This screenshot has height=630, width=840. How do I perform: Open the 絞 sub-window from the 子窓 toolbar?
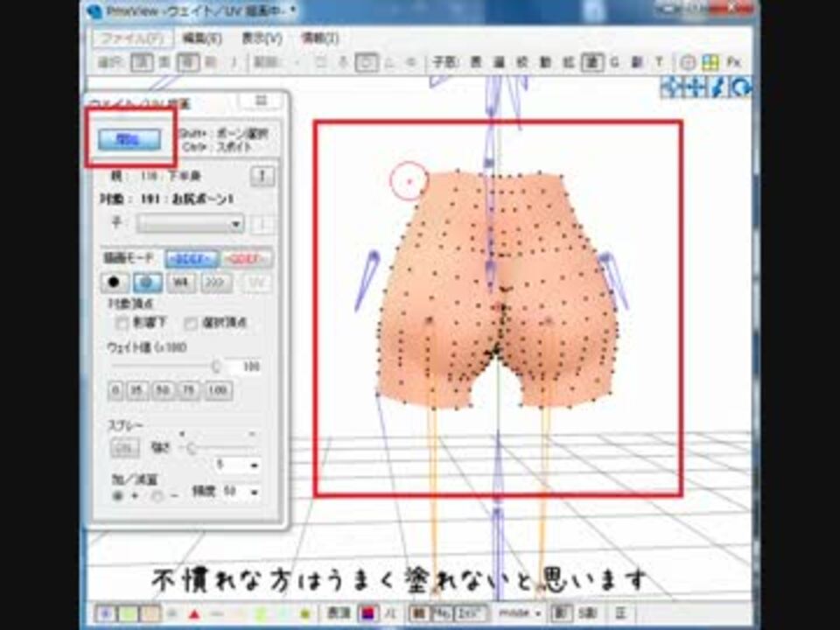[522, 63]
